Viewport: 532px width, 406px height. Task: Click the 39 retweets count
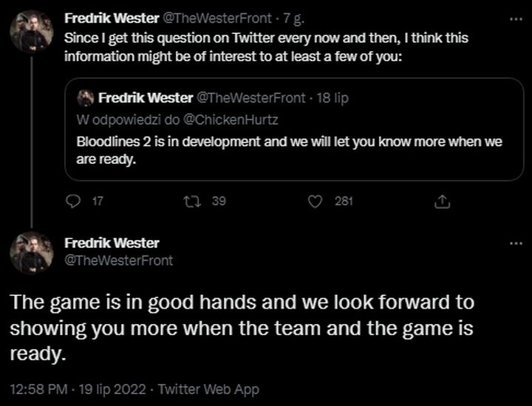click(218, 200)
